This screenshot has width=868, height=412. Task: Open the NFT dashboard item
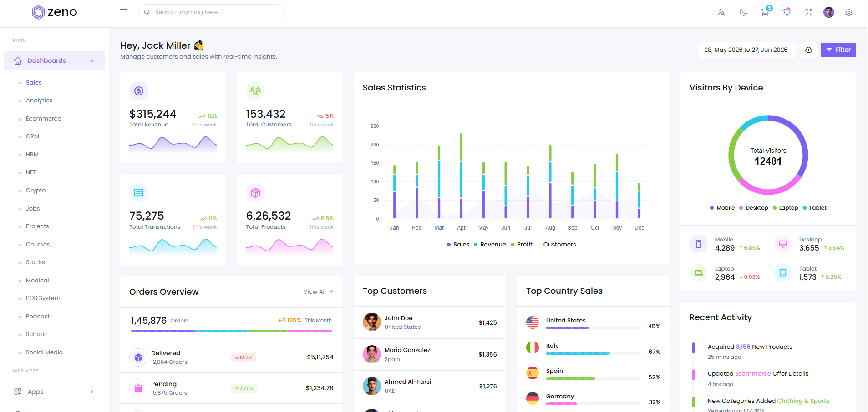tap(31, 172)
